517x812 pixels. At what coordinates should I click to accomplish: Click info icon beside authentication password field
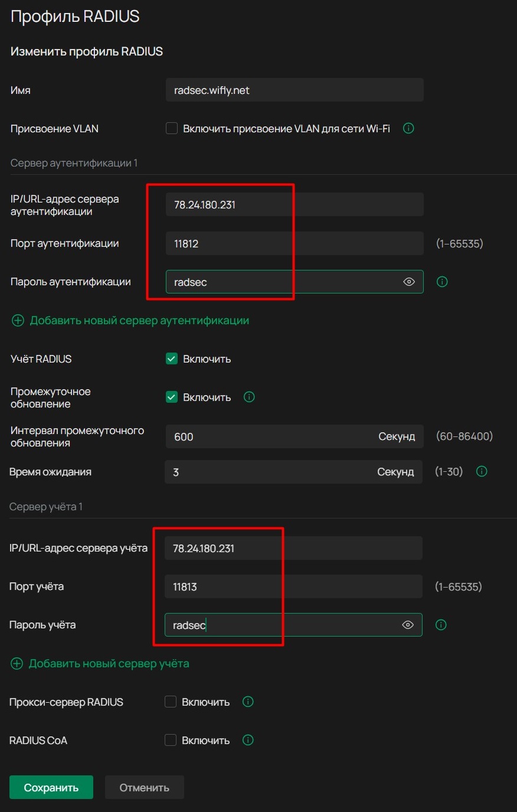442,282
